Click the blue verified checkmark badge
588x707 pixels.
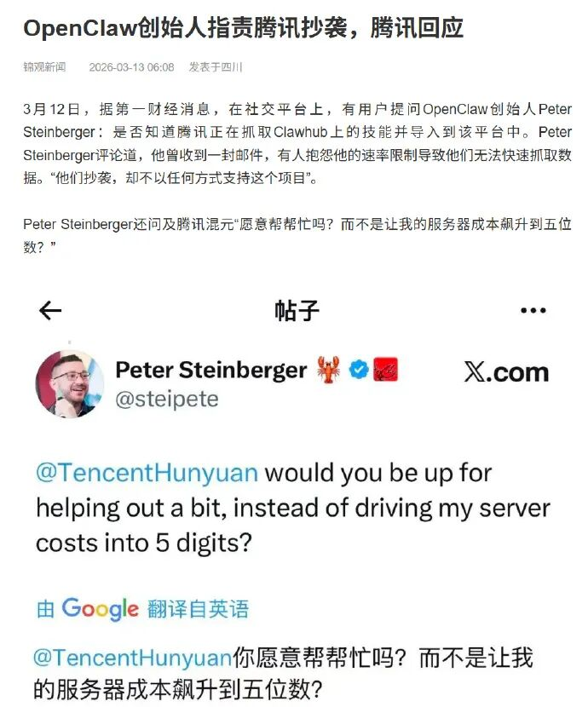[359, 370]
